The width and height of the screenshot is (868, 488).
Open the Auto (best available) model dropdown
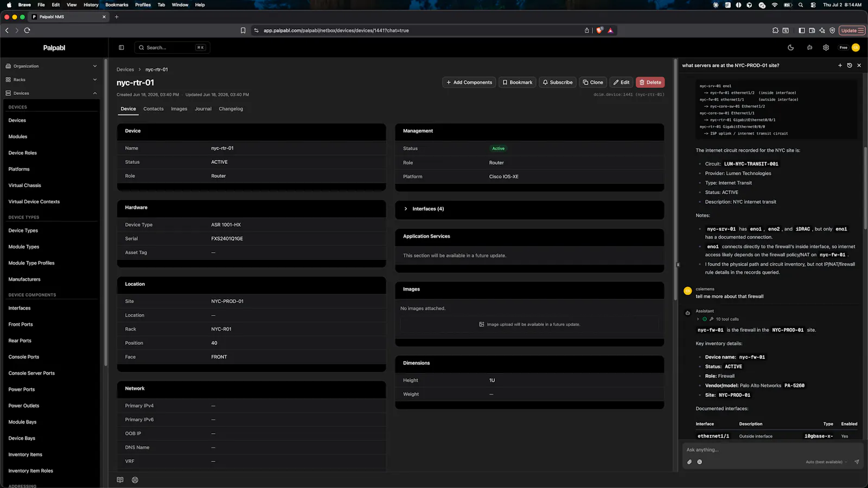point(826,462)
